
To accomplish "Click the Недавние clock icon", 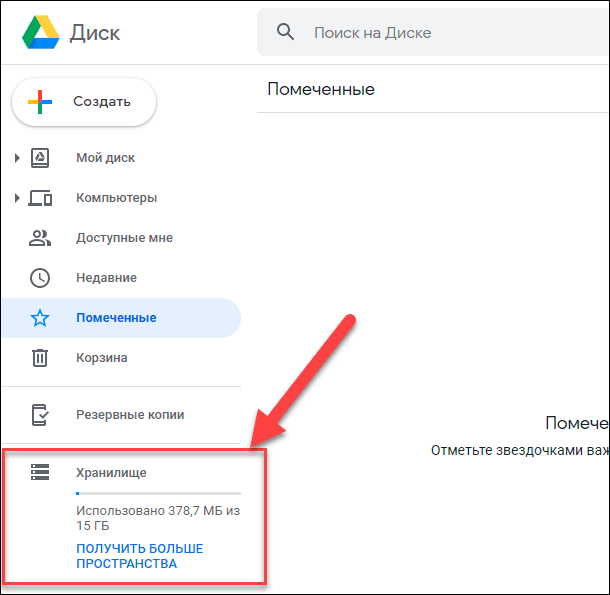I will [x=40, y=278].
